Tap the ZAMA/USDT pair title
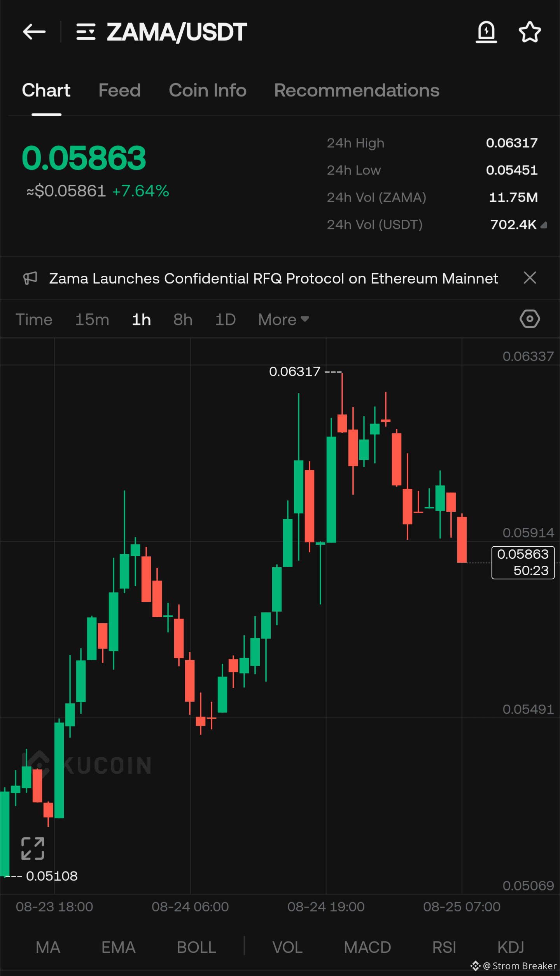The image size is (560, 976). [x=177, y=32]
